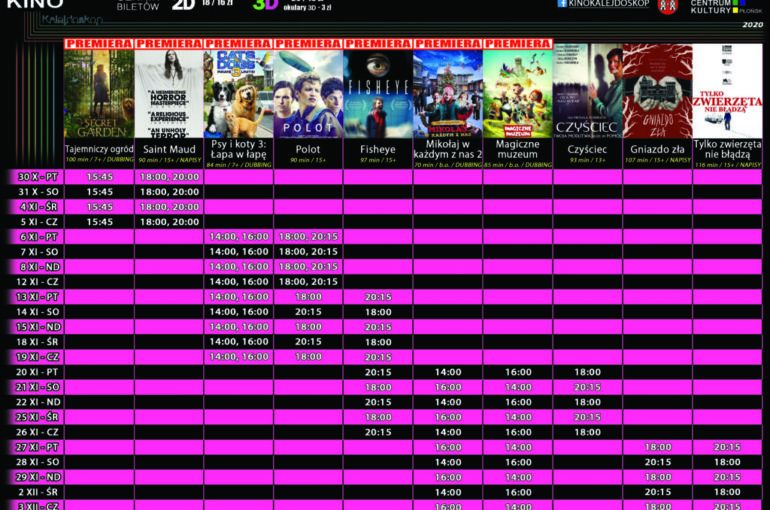Click the '12 XI - CZ' date row label
This screenshot has width=770, height=510.
[x=37, y=282]
